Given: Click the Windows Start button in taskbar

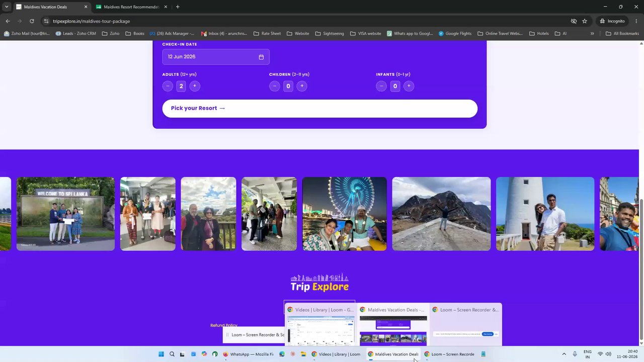Looking at the screenshot, I should coord(161,354).
